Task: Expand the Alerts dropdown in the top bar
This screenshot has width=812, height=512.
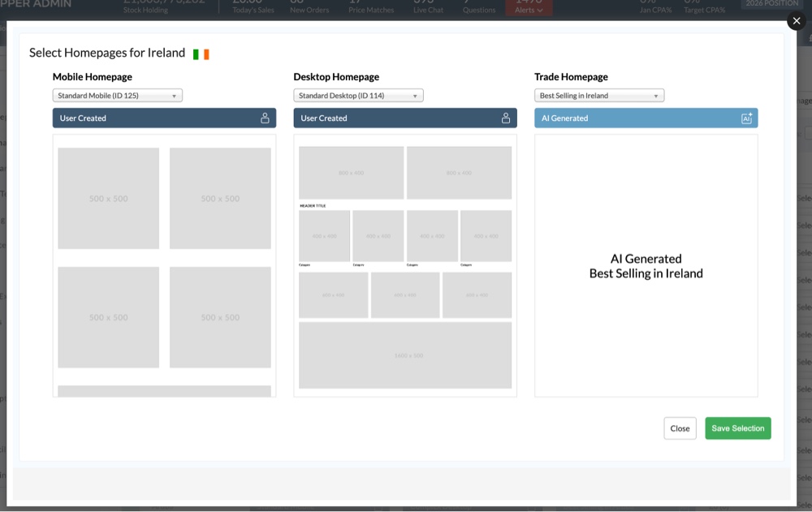Action: tap(529, 10)
